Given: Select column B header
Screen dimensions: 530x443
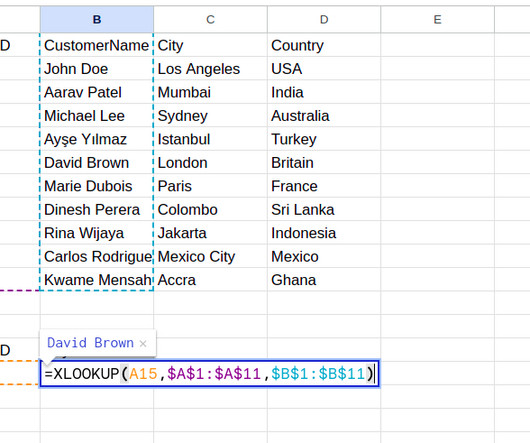Looking at the screenshot, I should [x=97, y=19].
